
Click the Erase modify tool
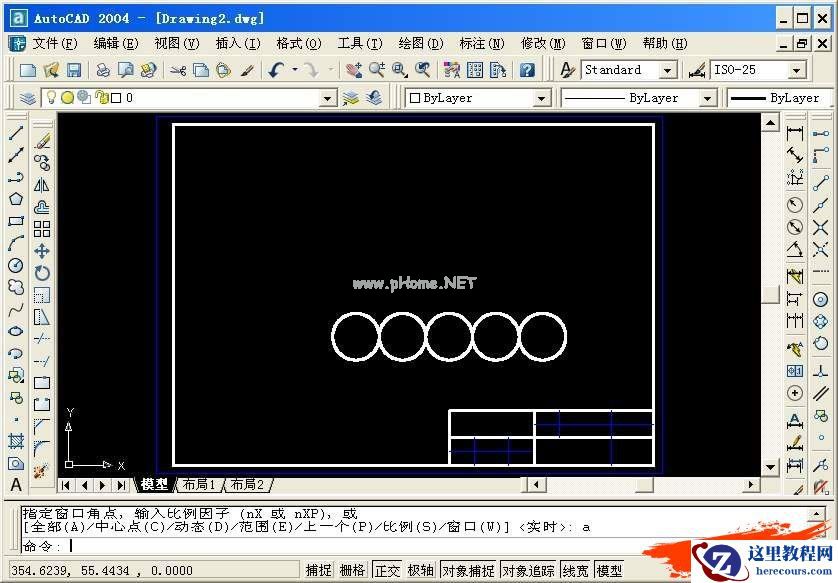[42, 141]
